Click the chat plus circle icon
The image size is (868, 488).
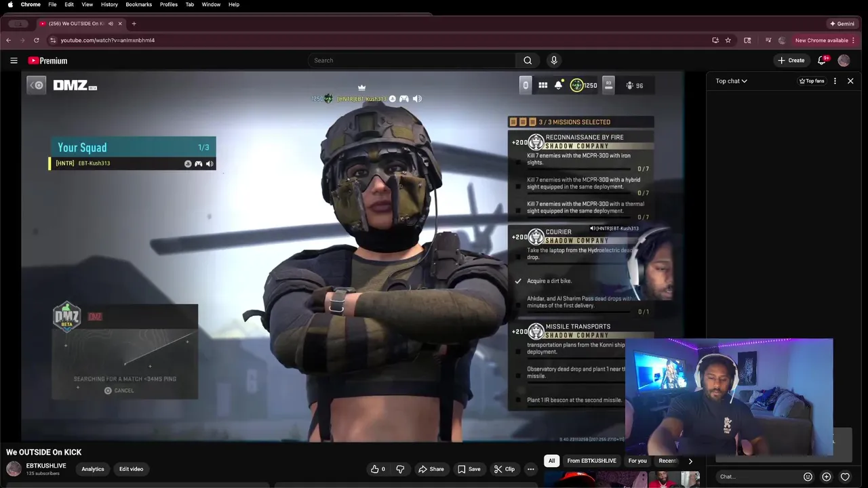point(826,476)
